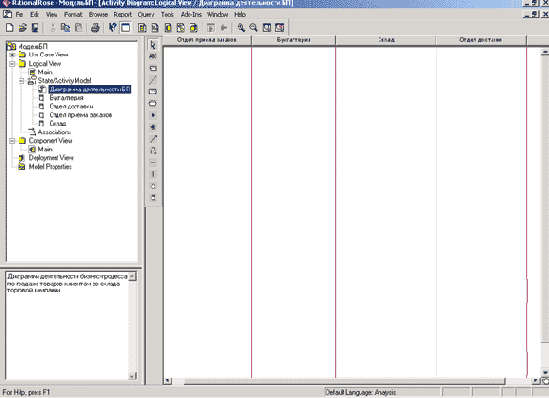Open Browse Interaction Diagram toolbar icon
Image resolution: width=549 pixels, height=398 pixels.
click(155, 28)
